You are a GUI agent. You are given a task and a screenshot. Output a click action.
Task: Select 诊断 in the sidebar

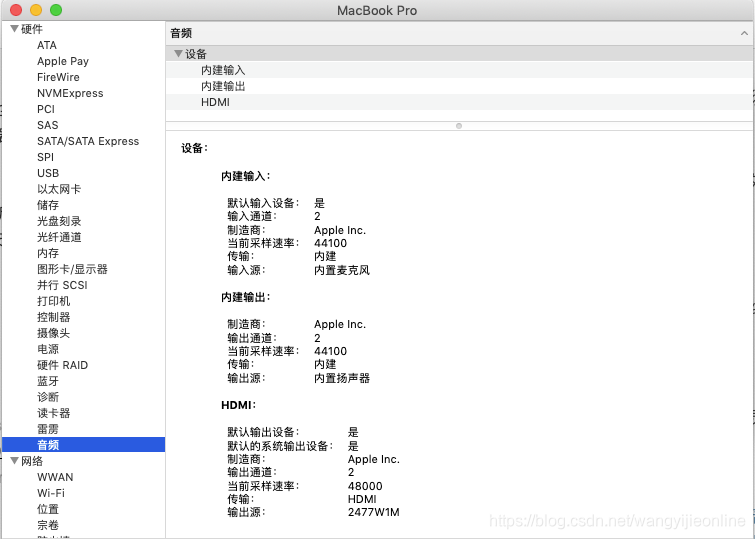[x=48, y=397]
